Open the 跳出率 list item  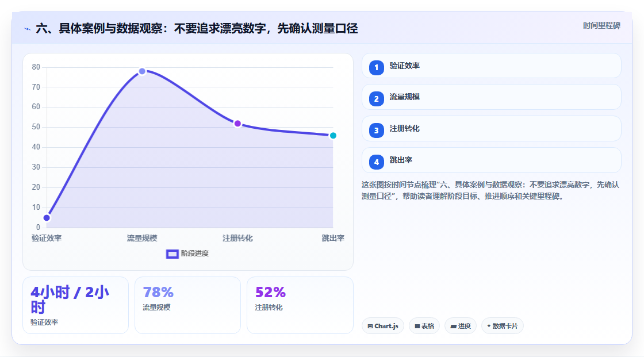click(x=491, y=160)
